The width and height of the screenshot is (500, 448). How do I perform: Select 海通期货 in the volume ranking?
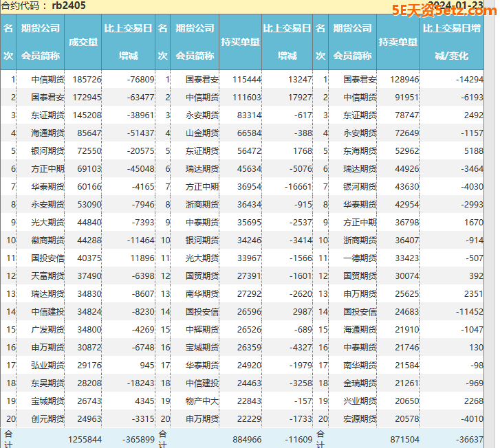pyautogui.click(x=48, y=133)
